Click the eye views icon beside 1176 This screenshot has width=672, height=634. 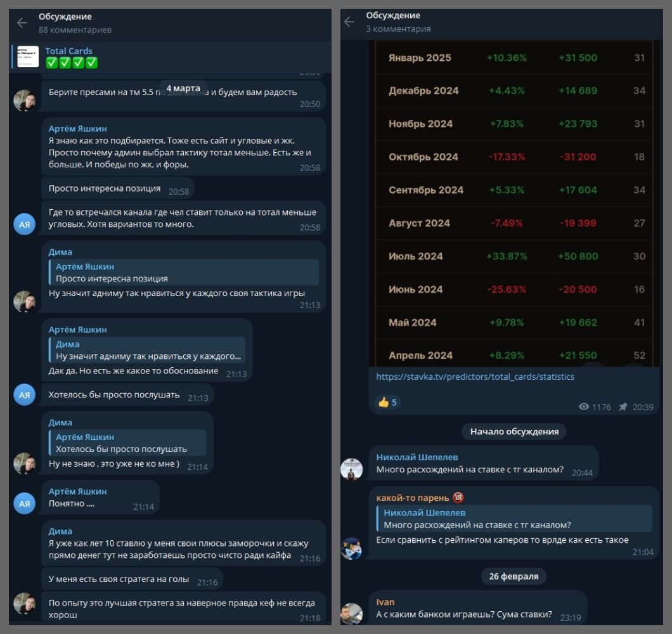click(x=584, y=407)
